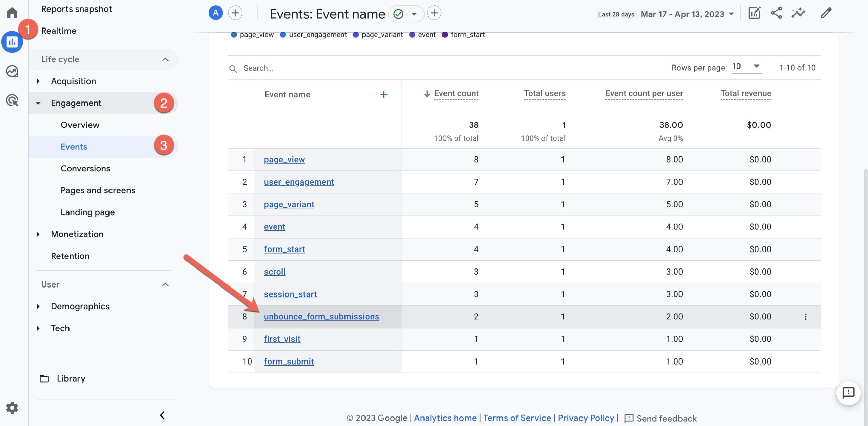Open the unbounce_form_submissions event link
Image resolution: width=868 pixels, height=426 pixels.
click(x=321, y=316)
